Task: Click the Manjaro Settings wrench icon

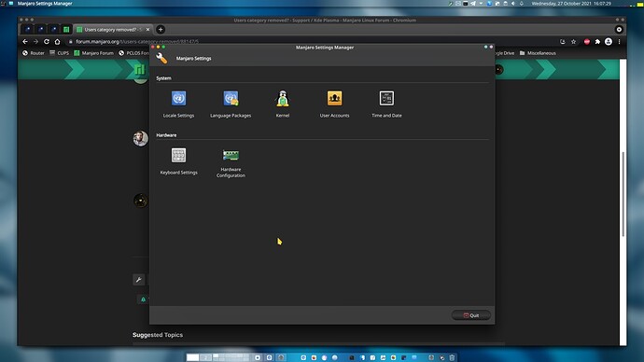Action: pyautogui.click(x=161, y=58)
